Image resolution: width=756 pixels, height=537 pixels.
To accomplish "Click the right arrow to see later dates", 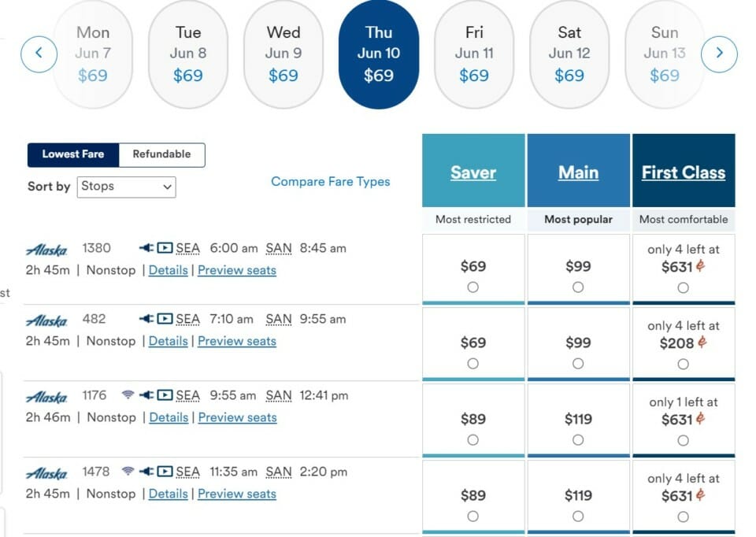I will pos(719,54).
